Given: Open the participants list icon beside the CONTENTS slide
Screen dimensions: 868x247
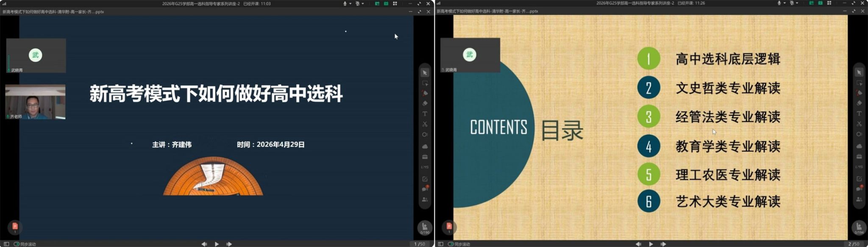Looking at the screenshot, I should (859, 199).
